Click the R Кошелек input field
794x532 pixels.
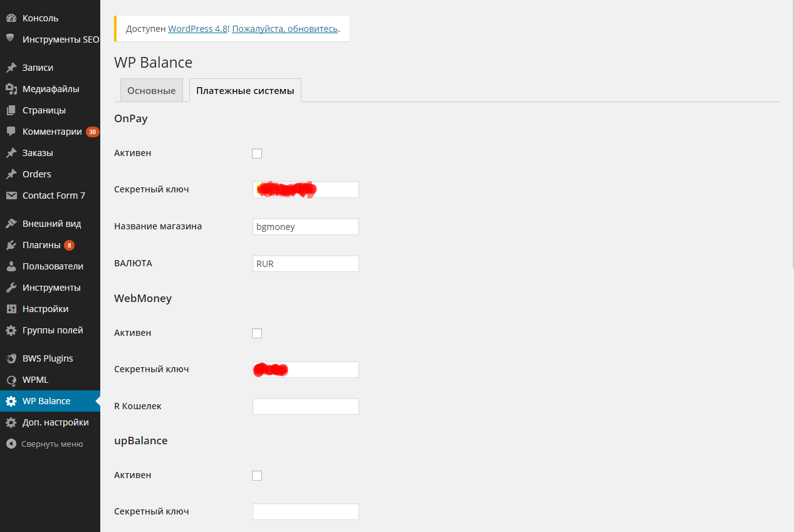click(x=306, y=407)
